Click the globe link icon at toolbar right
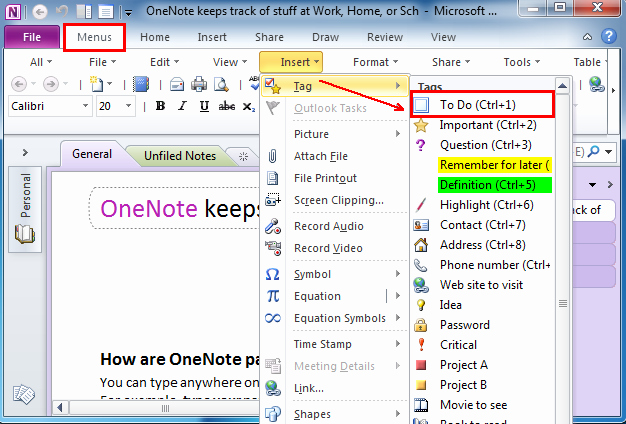This screenshot has height=424, width=626. pyautogui.click(x=597, y=84)
